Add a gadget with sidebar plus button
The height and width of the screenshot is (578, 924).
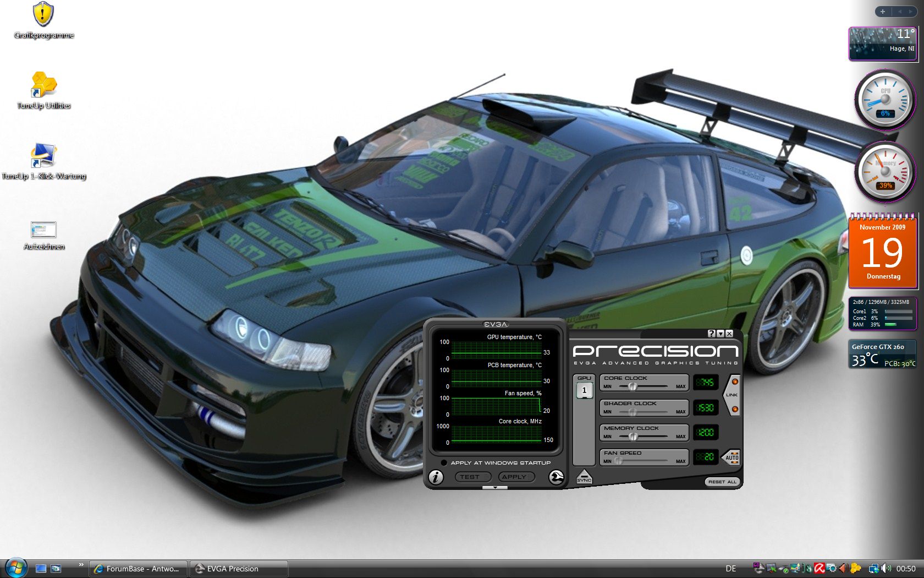click(882, 12)
